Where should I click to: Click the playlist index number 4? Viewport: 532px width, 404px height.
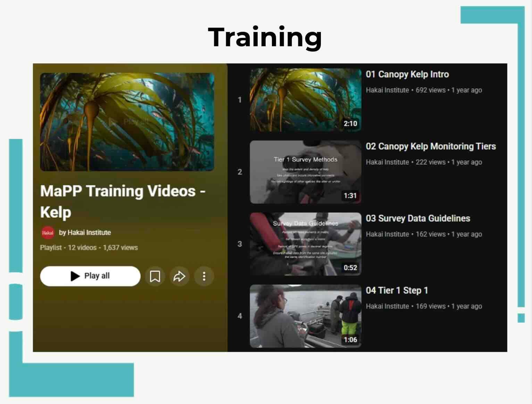tap(240, 316)
